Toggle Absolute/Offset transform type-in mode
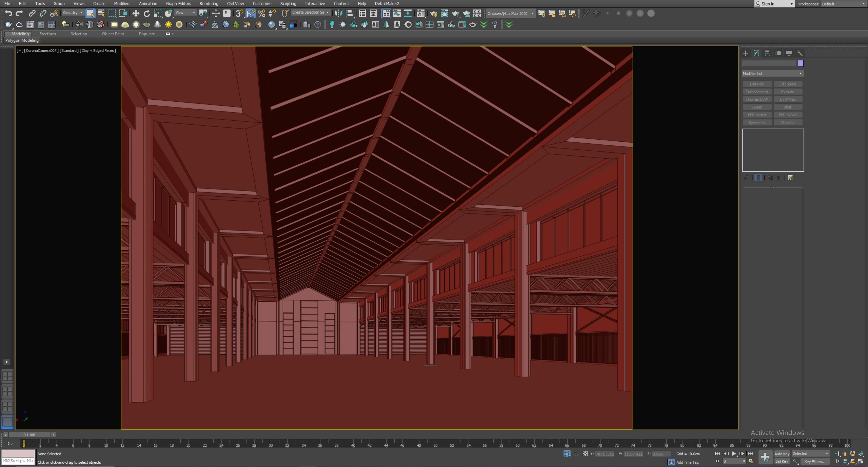 [x=585, y=454]
